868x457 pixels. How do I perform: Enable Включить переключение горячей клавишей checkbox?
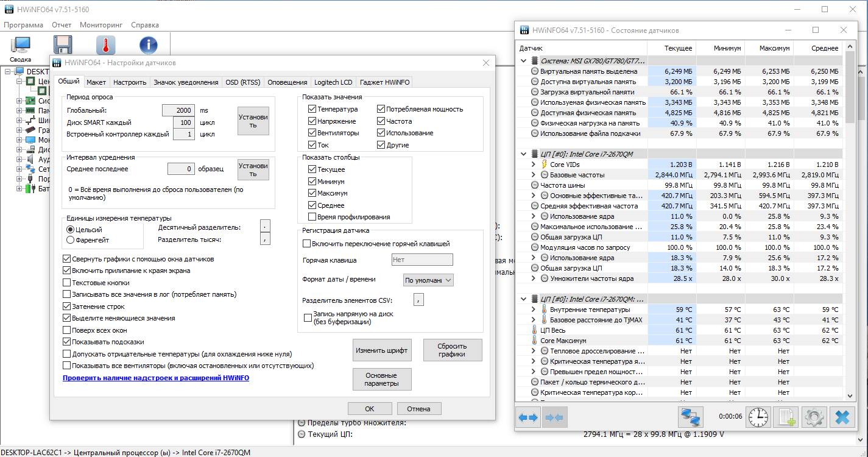coord(306,244)
